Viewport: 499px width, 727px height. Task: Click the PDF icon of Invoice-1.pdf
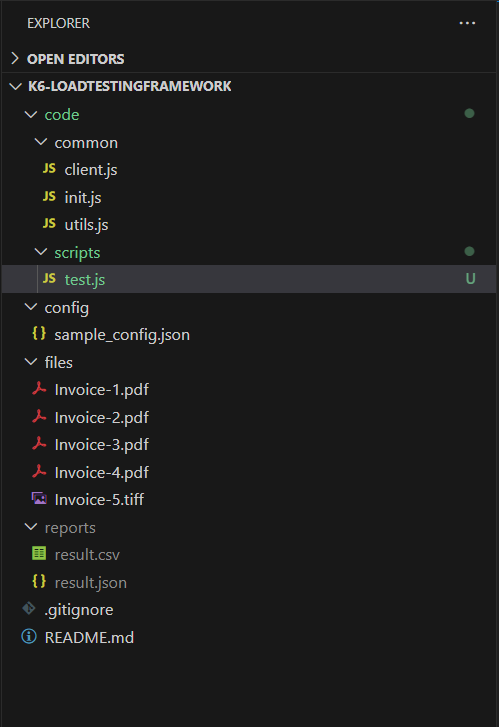point(39,389)
